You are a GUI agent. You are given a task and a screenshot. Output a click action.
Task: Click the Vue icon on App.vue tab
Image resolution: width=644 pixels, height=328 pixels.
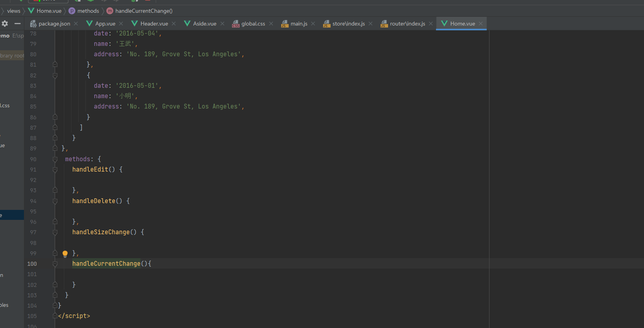click(x=89, y=24)
